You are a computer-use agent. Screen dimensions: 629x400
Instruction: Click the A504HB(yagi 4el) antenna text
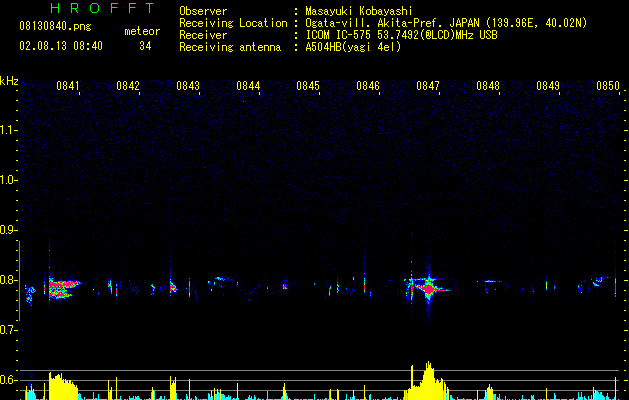point(353,47)
